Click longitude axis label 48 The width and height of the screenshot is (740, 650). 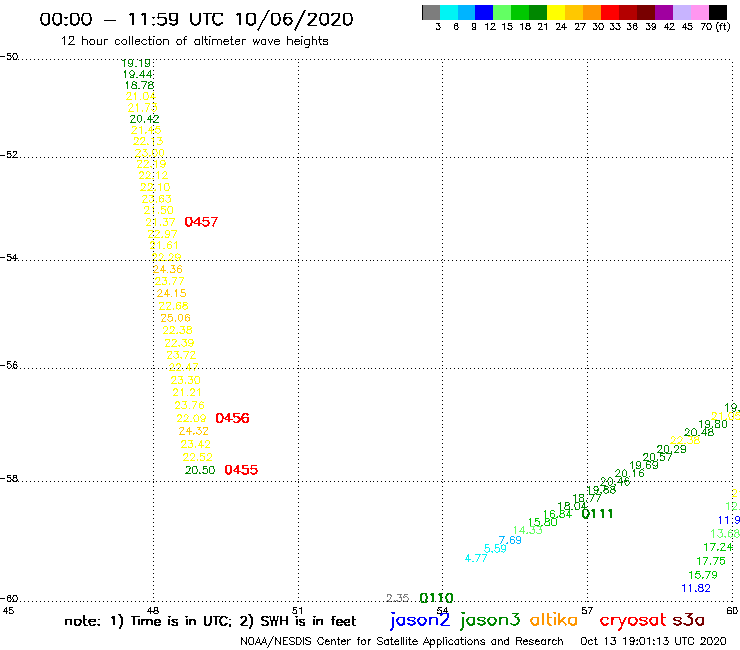click(153, 611)
